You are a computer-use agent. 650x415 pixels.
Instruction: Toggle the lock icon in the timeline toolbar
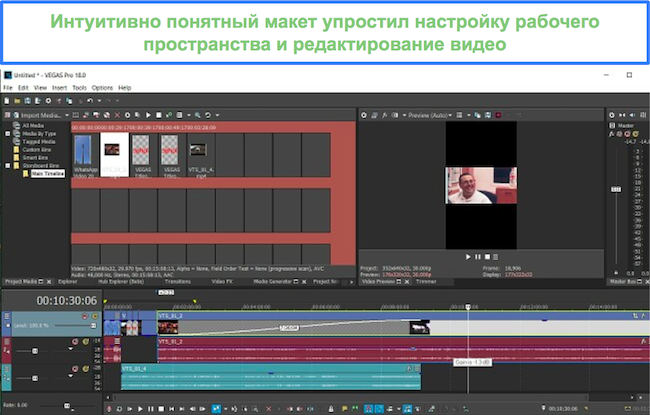tap(331, 409)
